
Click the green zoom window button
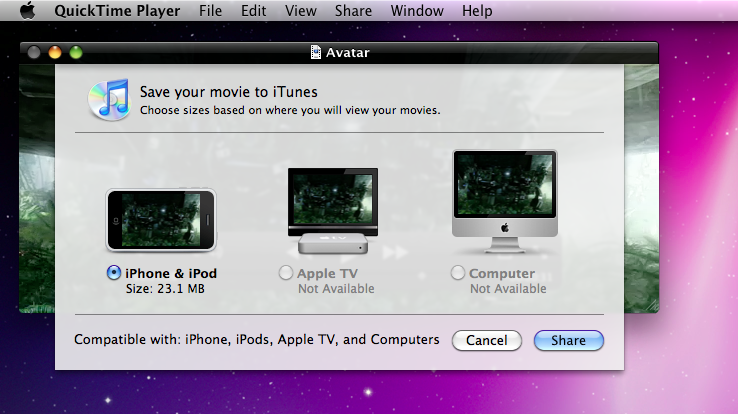(x=76, y=52)
